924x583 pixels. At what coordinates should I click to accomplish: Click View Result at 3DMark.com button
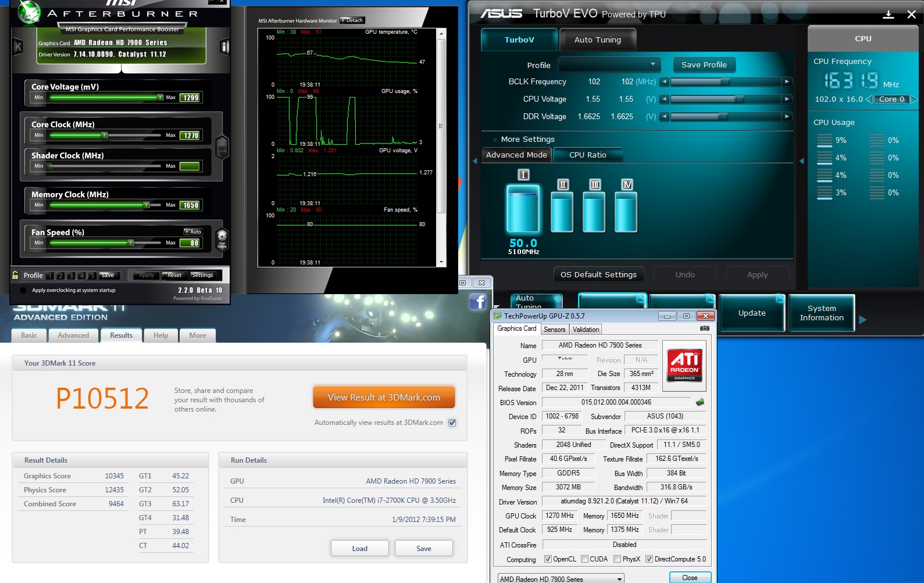pyautogui.click(x=384, y=398)
